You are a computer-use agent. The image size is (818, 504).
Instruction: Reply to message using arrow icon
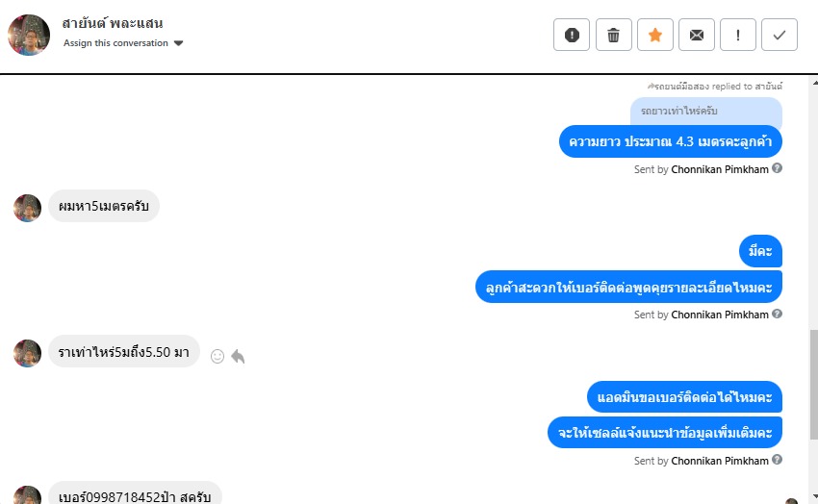click(238, 357)
